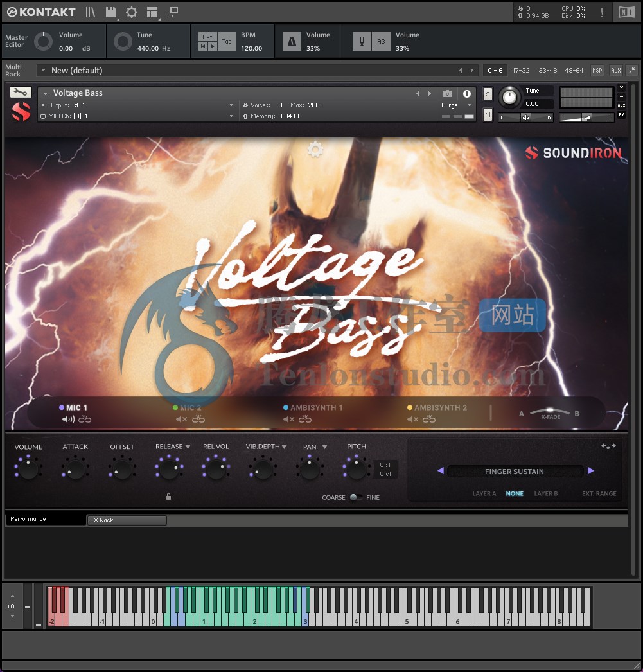Click AMBISYNTH 1 output routing icon

click(305, 419)
